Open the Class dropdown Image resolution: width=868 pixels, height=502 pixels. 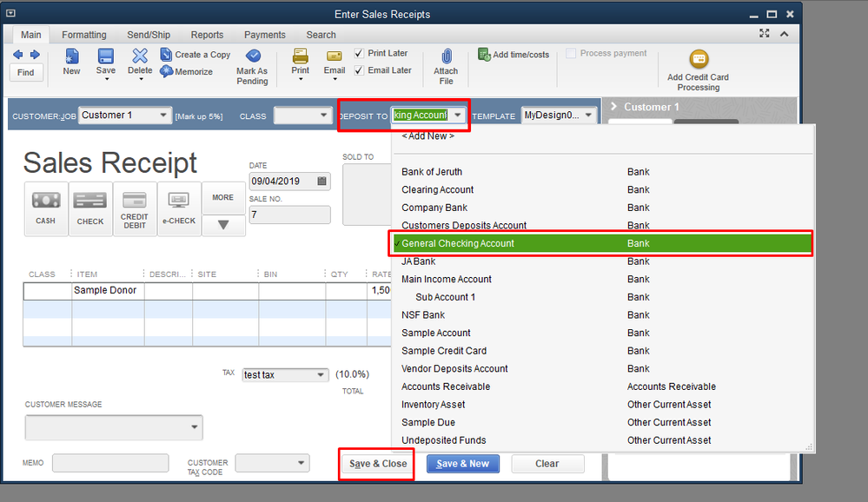(323, 116)
